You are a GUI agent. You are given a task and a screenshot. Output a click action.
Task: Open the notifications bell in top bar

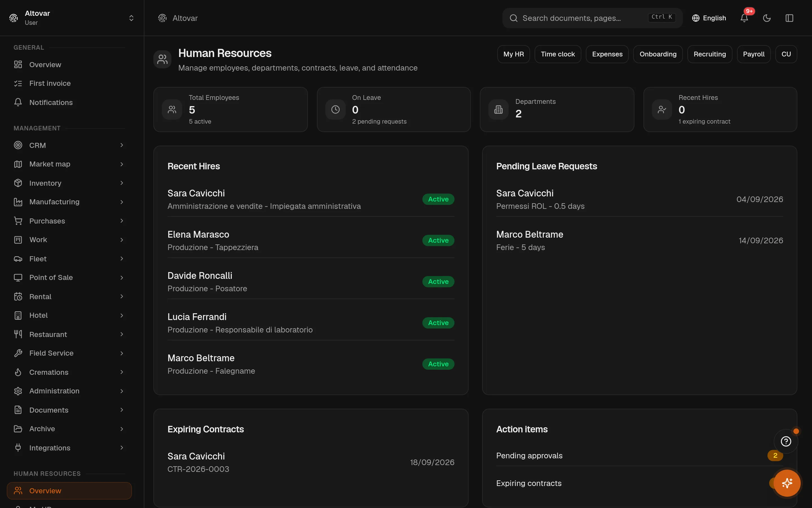pos(744,18)
